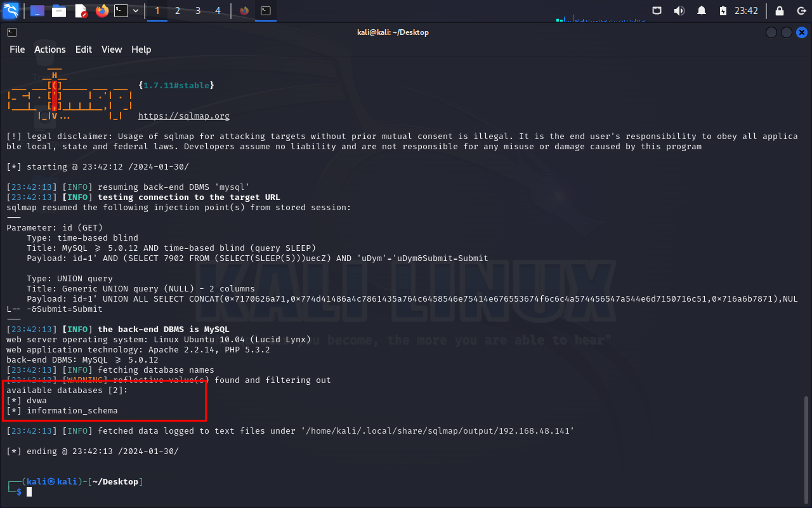Launch Firefox from the panel launcher
Viewport: 812px width, 508px height.
click(101, 11)
